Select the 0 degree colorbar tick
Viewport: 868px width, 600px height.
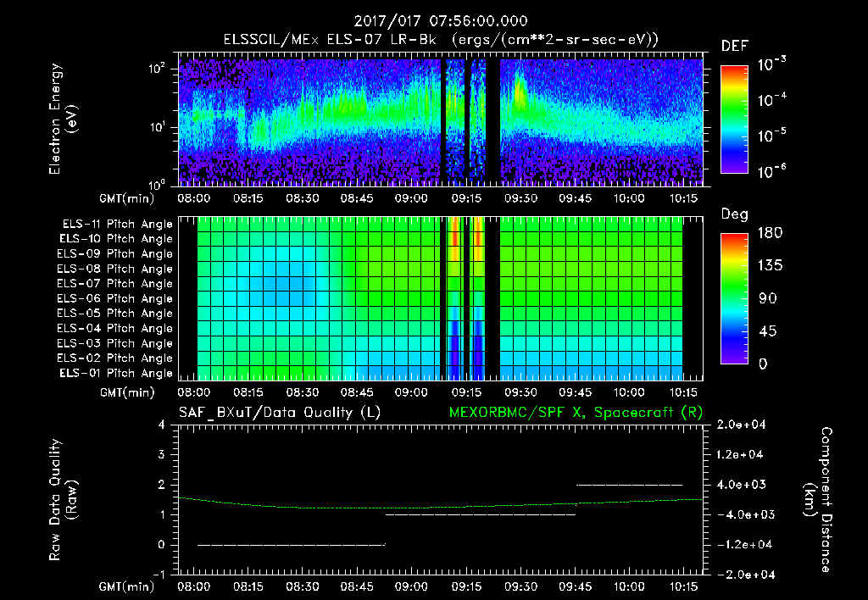pyautogui.click(x=764, y=364)
